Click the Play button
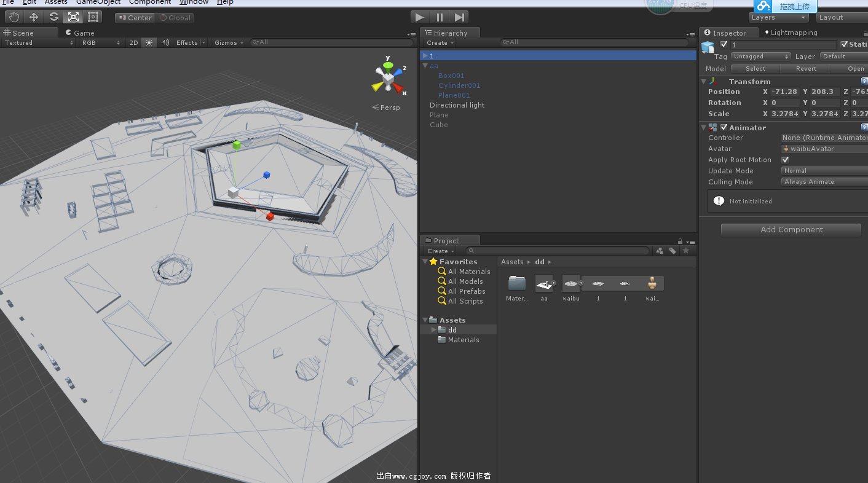 point(420,17)
